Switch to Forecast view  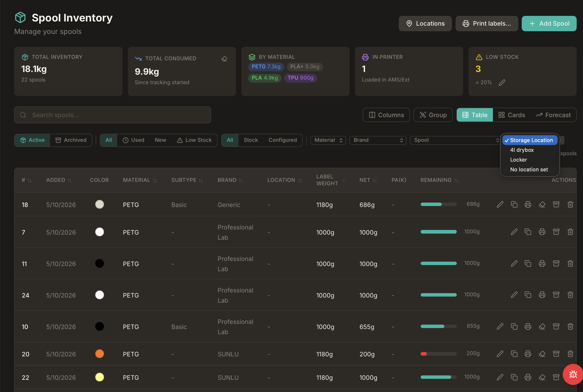553,115
